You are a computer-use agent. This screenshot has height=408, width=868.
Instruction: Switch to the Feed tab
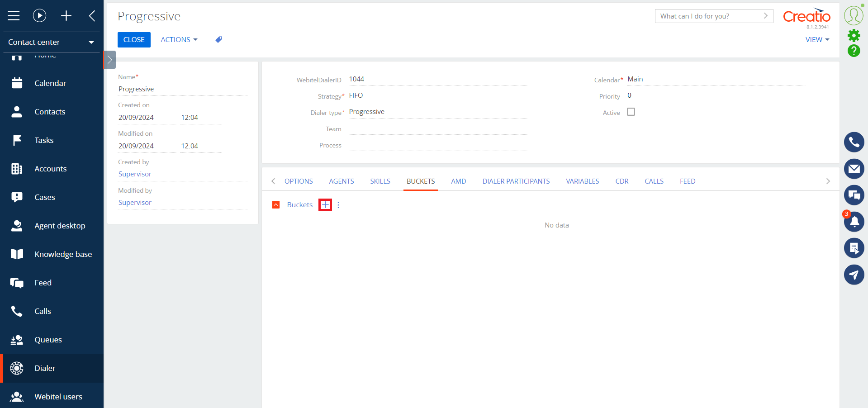[688, 181]
